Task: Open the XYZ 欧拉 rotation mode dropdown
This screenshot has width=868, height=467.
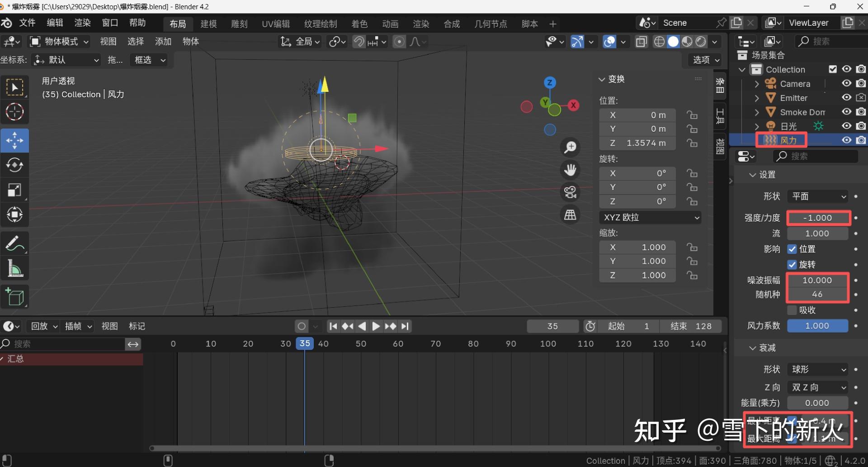Action: [650, 217]
